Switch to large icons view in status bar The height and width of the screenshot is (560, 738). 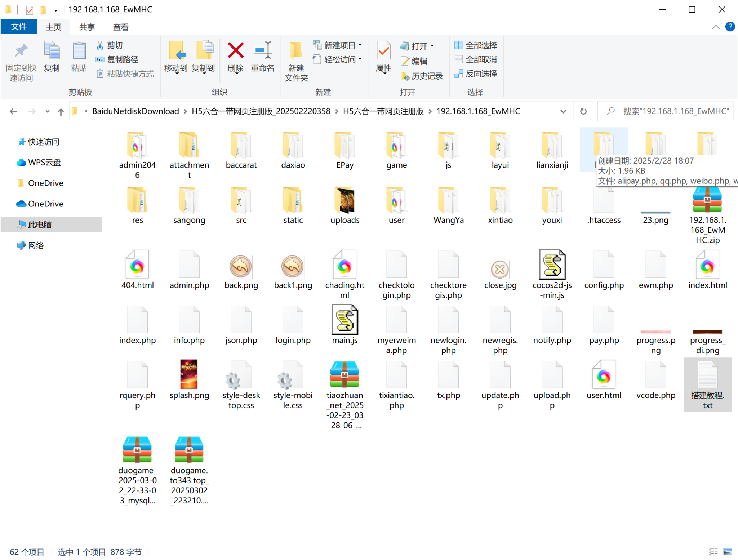coord(728,552)
